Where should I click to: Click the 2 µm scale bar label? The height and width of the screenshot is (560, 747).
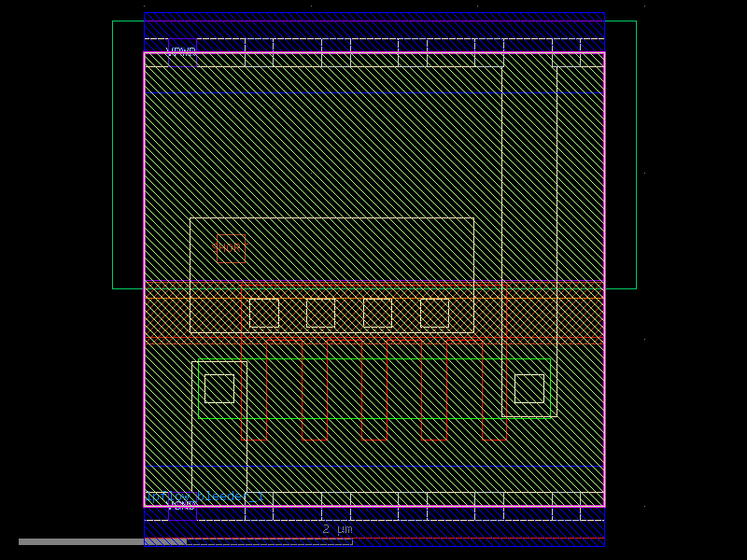click(x=337, y=529)
